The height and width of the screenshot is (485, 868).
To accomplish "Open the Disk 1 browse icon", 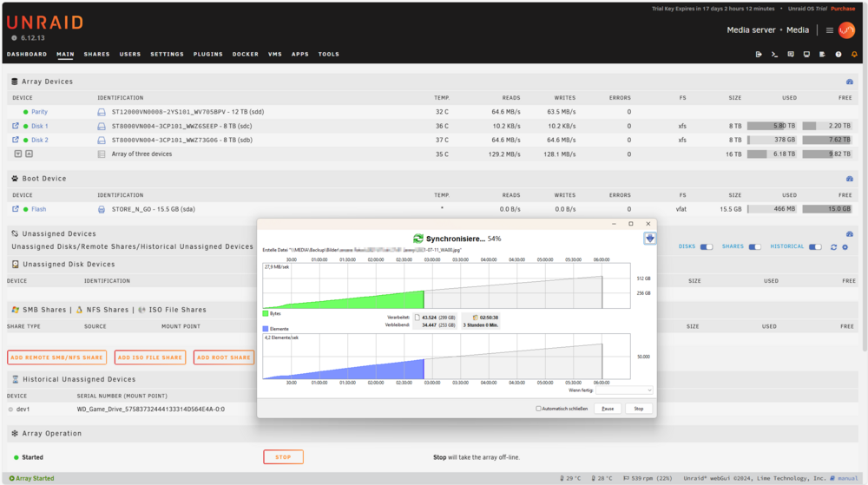I will (16, 126).
